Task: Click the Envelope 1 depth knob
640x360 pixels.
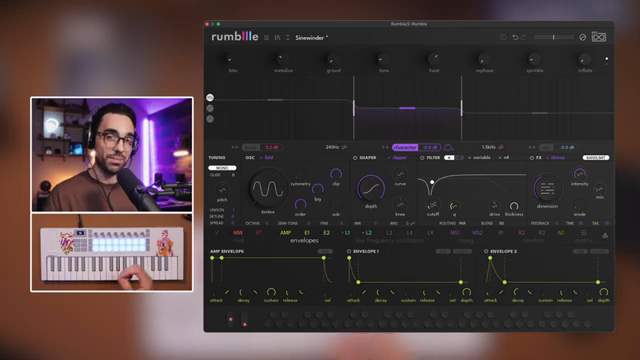Action: [x=467, y=292]
